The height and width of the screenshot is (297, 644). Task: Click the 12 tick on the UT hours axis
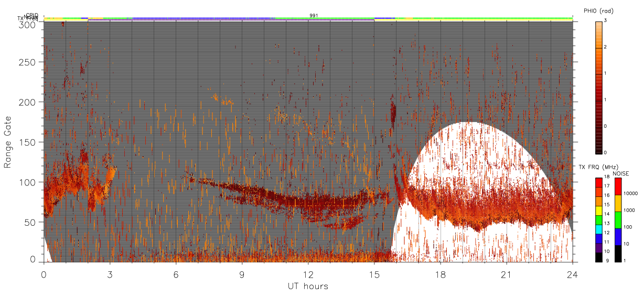308,274
